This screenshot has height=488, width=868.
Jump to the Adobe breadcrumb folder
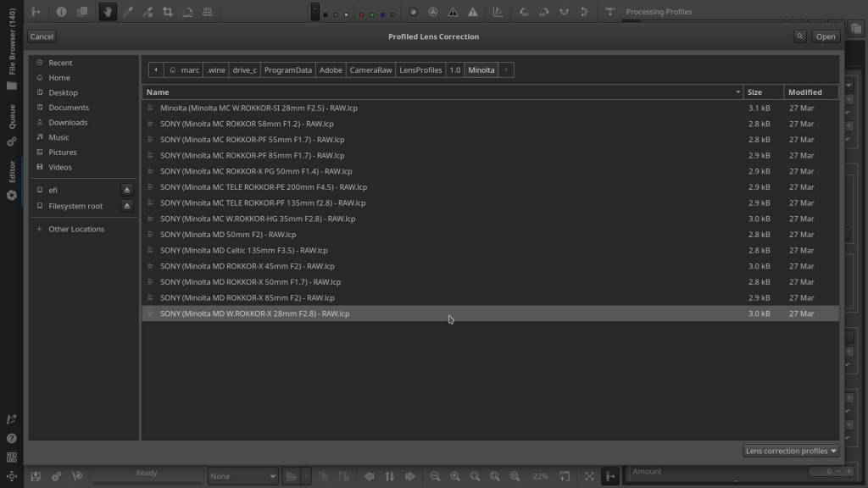click(331, 69)
